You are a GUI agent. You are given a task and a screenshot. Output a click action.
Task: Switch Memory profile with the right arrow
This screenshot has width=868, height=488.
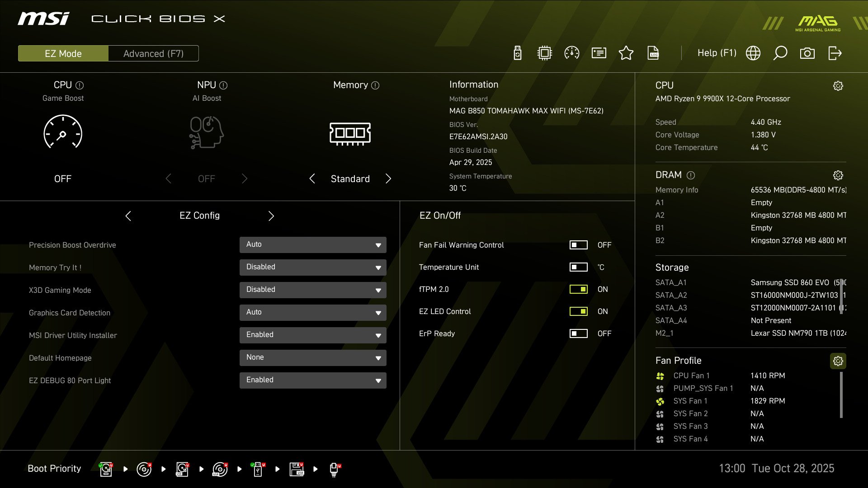388,178
